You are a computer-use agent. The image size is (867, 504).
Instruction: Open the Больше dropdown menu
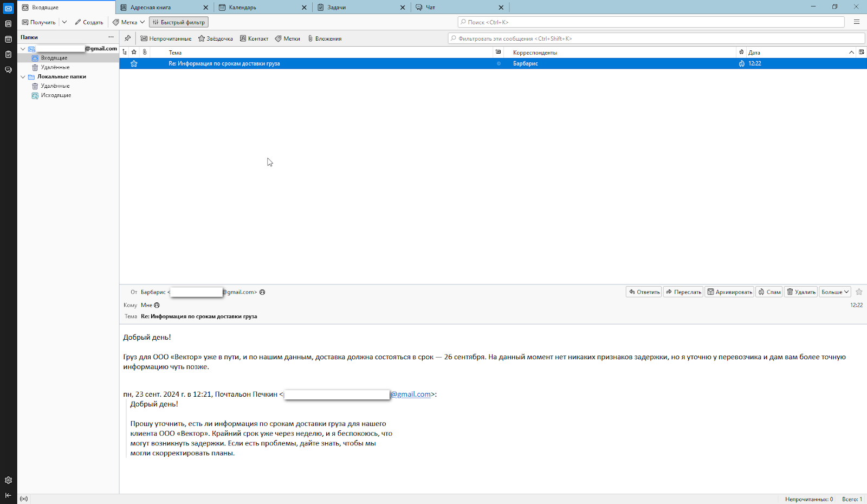(x=835, y=292)
